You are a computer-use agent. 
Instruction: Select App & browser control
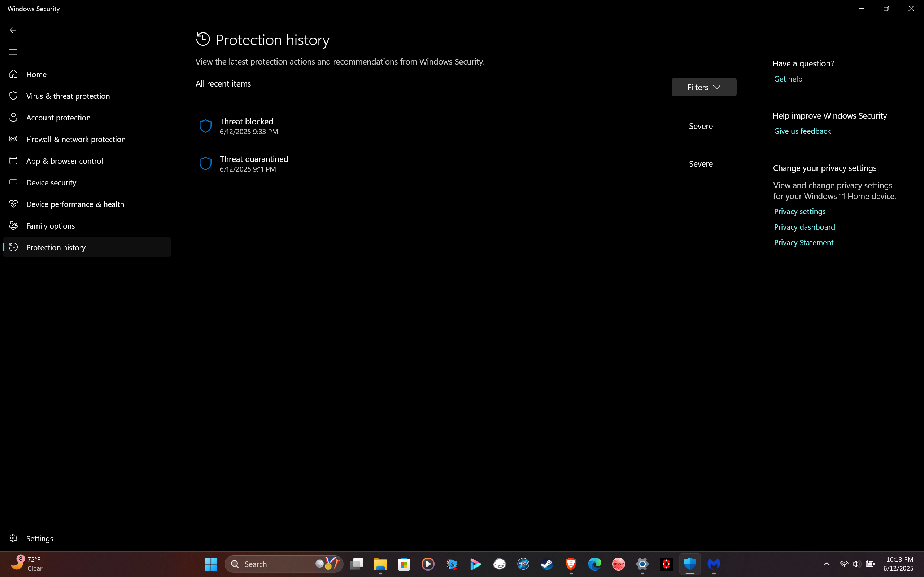tap(65, 161)
